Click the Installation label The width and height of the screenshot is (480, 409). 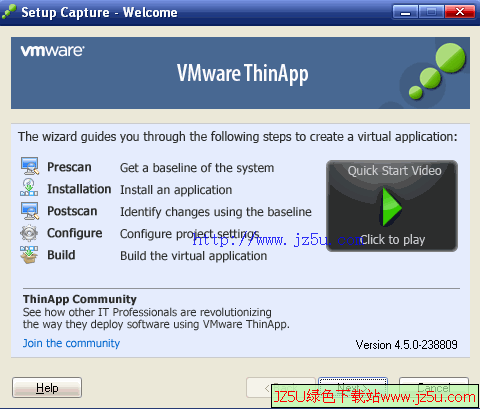point(79,189)
